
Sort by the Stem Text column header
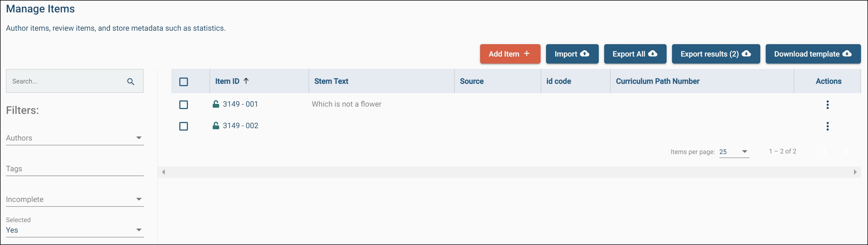331,81
